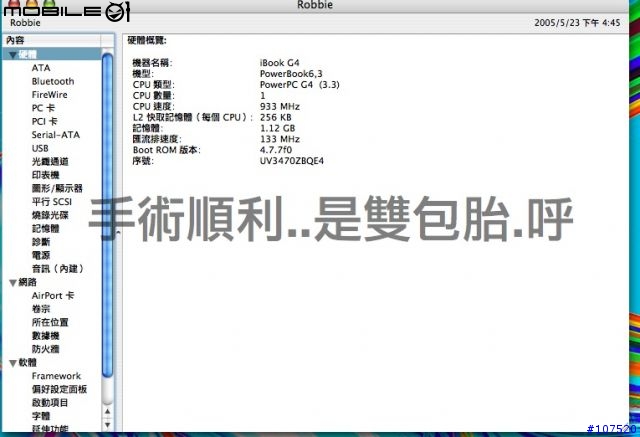640x437 pixels.
Task: Open 燒錄光碟 disc burning entry
Action: (x=50, y=215)
